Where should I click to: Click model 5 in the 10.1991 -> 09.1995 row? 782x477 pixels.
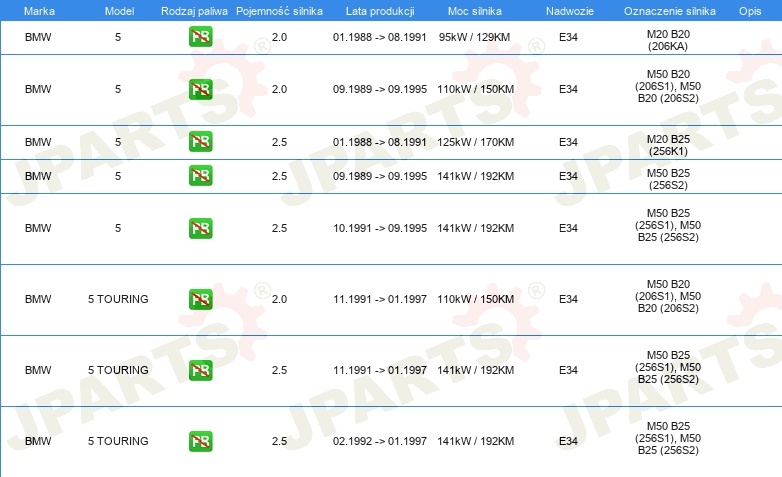118,228
